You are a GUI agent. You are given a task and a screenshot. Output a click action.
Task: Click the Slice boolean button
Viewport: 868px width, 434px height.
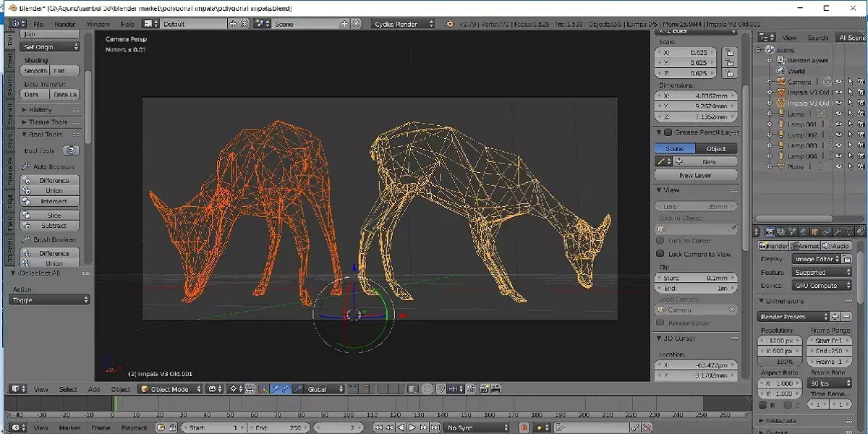click(50, 216)
